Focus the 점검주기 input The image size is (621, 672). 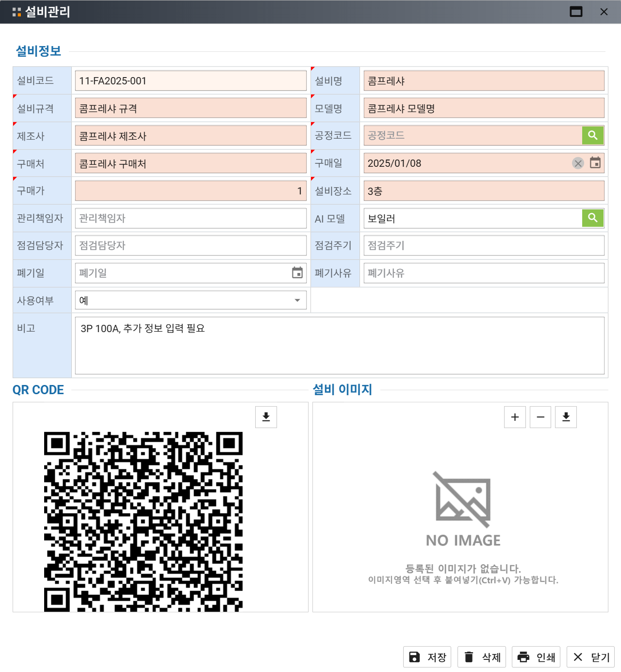pyautogui.click(x=484, y=245)
